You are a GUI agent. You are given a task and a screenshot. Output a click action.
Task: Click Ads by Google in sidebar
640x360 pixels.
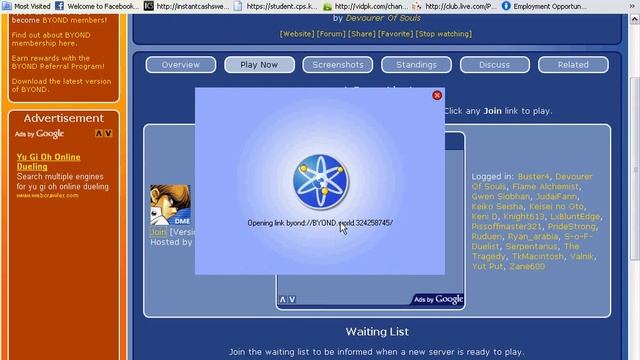(39, 133)
